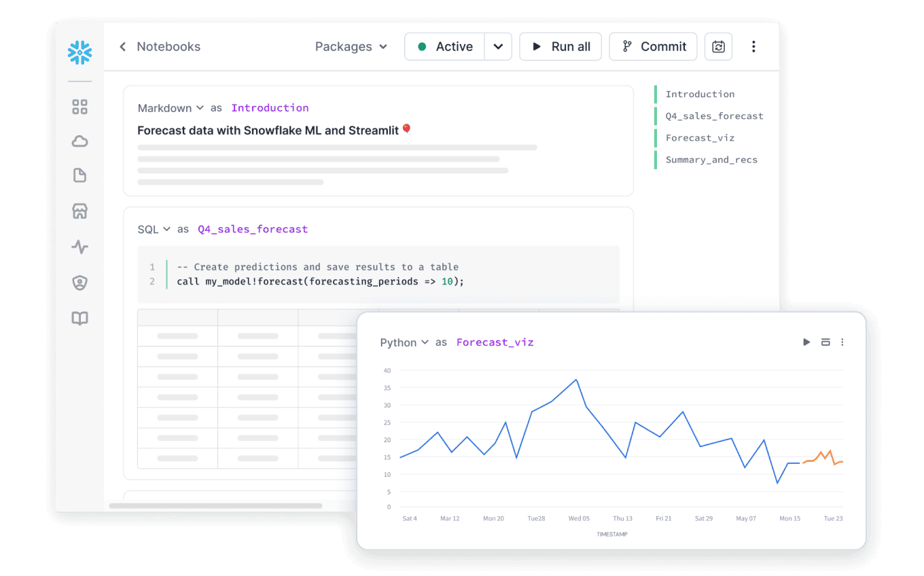Viewport: 924px width, 576px height.
Task: Click the Snowflake logo in the sidebar
Action: tap(79, 52)
